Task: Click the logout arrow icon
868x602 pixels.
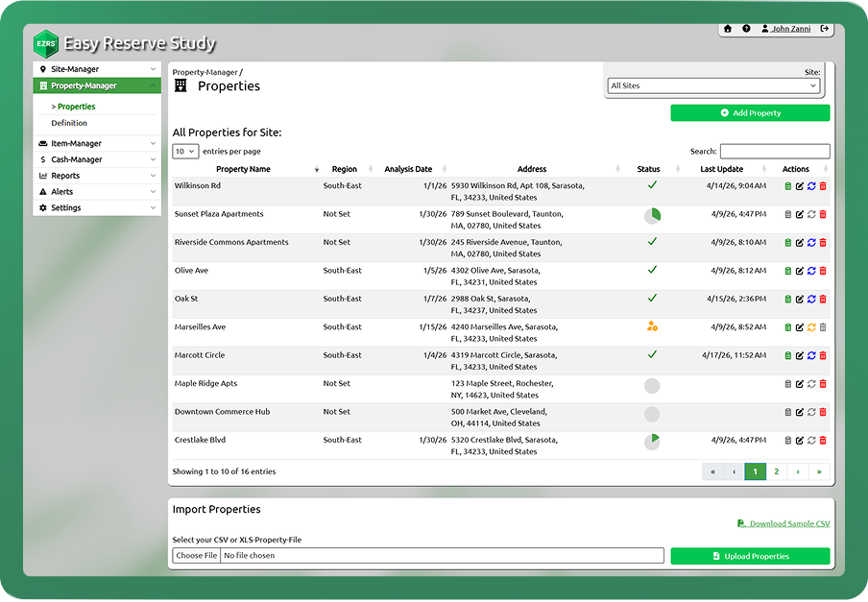Action: pos(825,29)
